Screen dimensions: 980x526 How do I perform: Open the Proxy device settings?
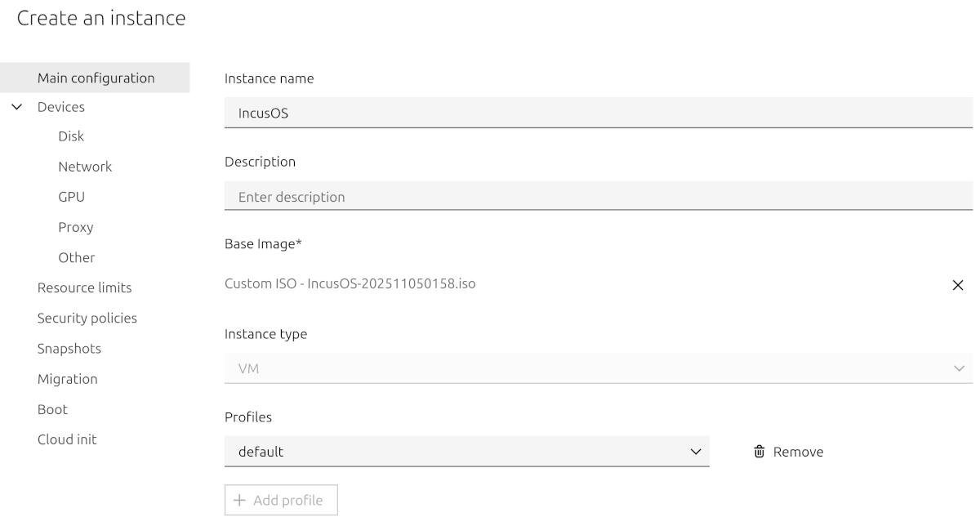pyautogui.click(x=75, y=227)
